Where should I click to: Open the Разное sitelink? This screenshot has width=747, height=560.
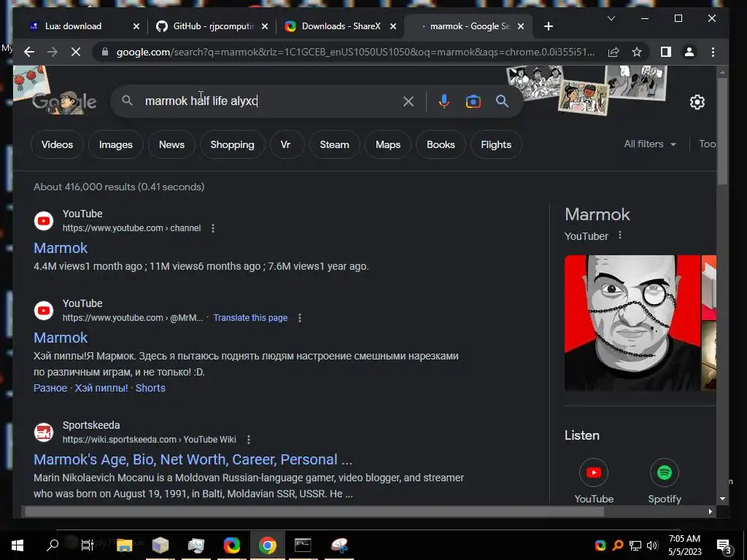click(x=50, y=388)
